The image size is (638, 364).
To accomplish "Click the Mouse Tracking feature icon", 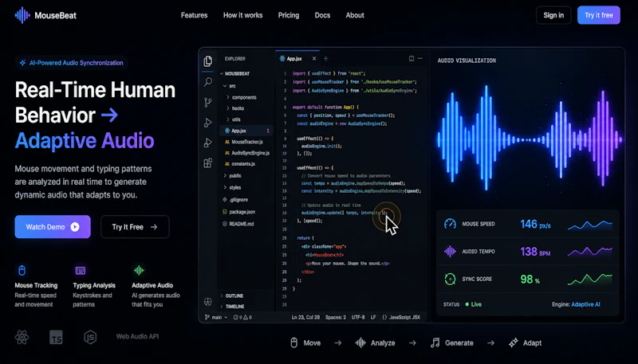I will click(22, 270).
